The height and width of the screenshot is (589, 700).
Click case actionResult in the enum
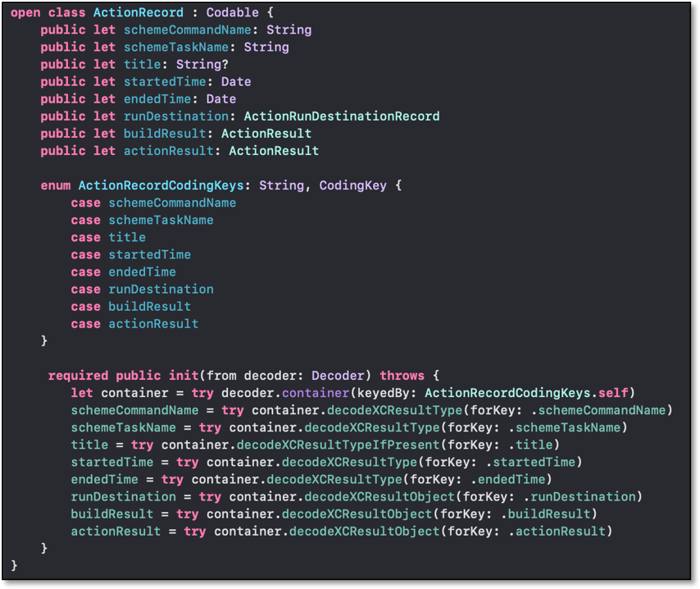coord(153,323)
